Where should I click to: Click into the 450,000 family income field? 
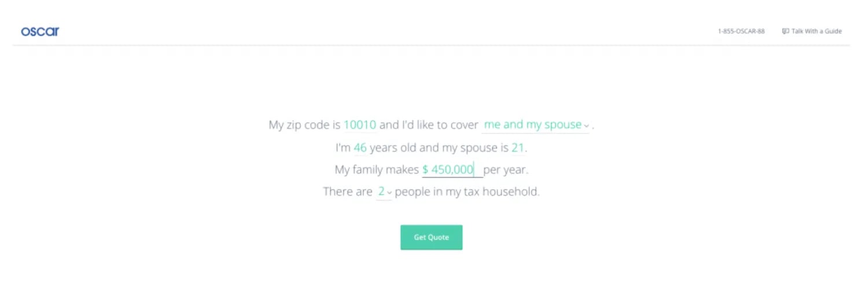tap(453, 169)
